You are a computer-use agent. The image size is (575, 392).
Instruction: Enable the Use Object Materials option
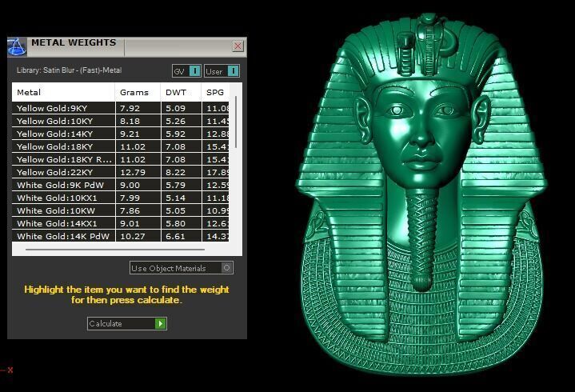click(182, 268)
